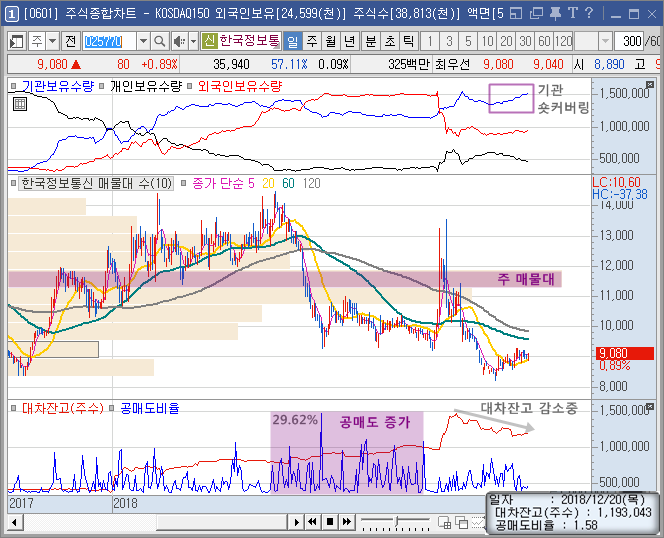Screen dimensions: 664x538
Task: Select interval button 60
Action: coord(544,42)
